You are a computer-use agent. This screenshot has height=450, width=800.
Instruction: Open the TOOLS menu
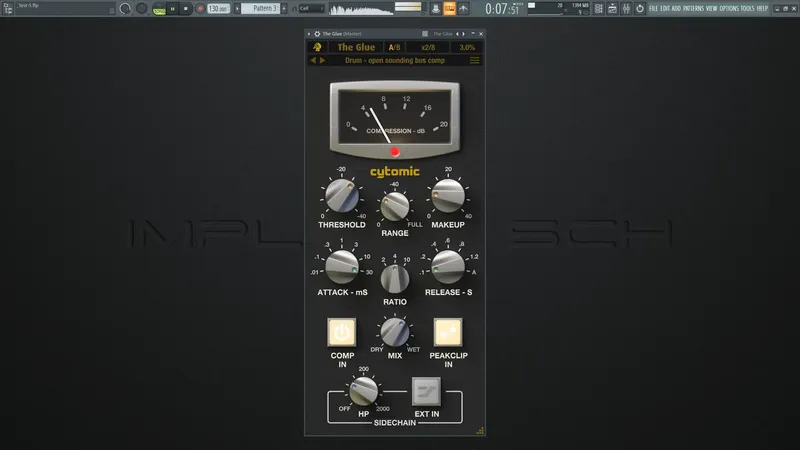747,9
